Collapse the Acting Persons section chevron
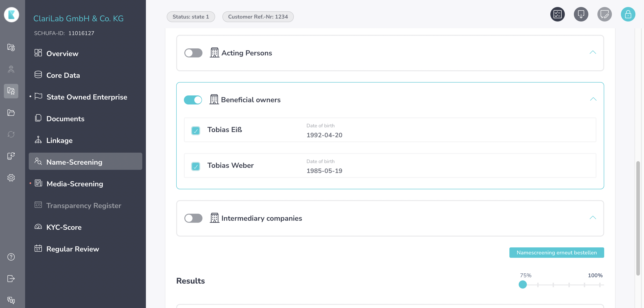Image resolution: width=644 pixels, height=308 pixels. pyautogui.click(x=593, y=52)
